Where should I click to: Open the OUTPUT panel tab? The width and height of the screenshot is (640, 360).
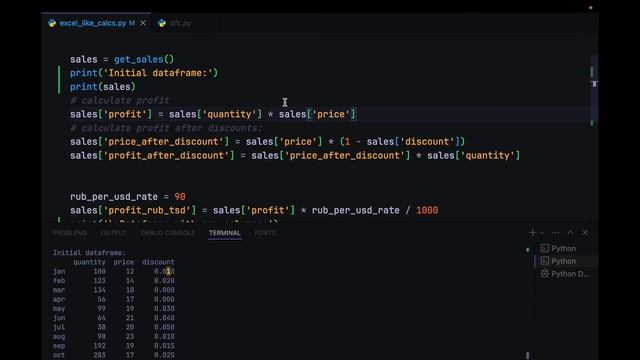tap(113, 233)
